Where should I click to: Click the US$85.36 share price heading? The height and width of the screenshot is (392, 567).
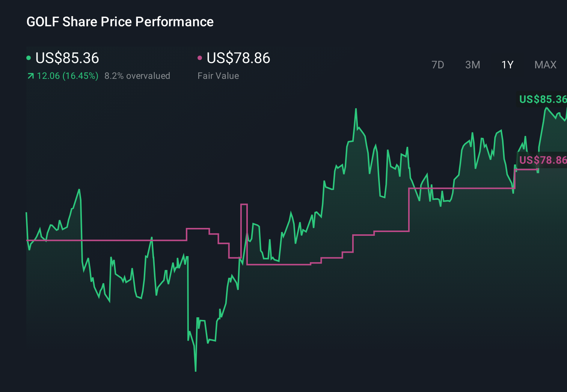coord(67,58)
